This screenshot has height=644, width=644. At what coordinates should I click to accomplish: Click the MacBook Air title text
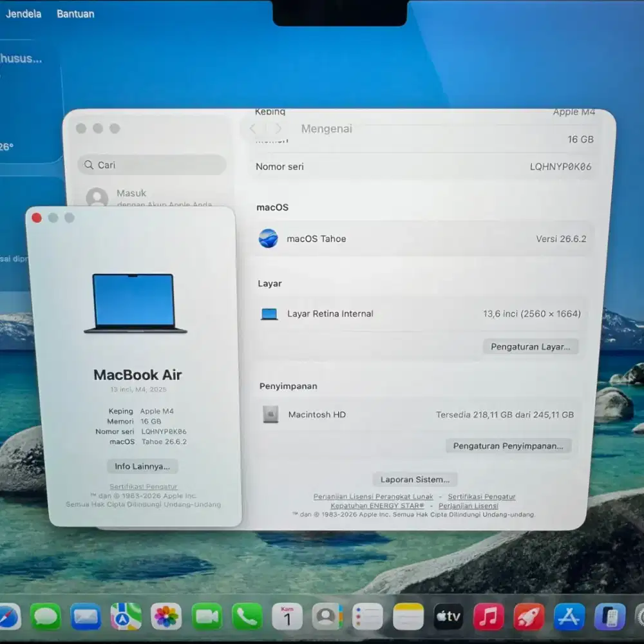coord(138,375)
